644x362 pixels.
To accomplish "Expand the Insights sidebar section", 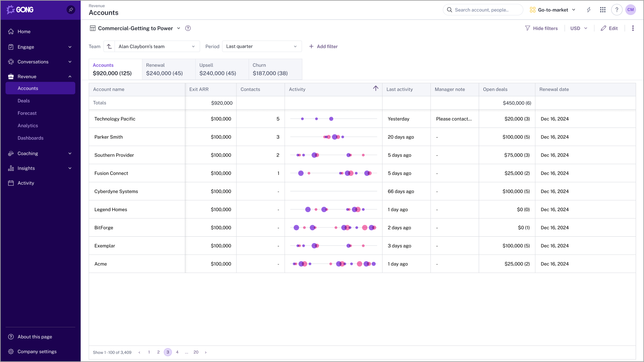I will pyautogui.click(x=70, y=168).
